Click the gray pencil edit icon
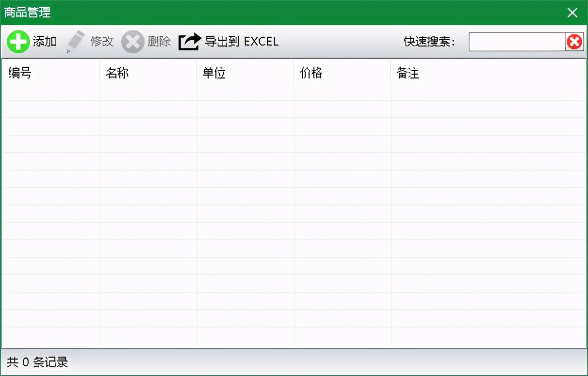The image size is (588, 376). 75,42
